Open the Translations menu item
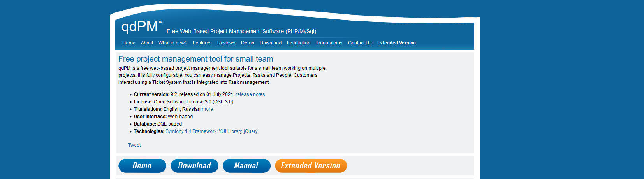The height and width of the screenshot is (179, 644). pos(329,43)
